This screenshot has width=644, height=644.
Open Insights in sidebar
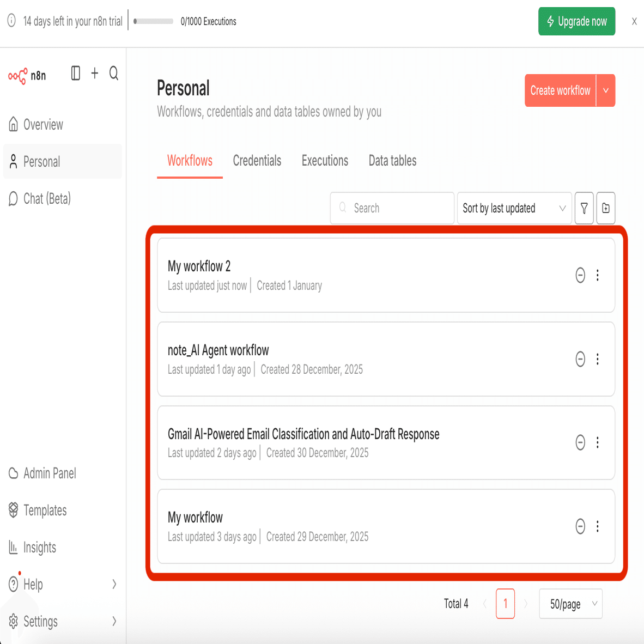click(x=63, y=547)
